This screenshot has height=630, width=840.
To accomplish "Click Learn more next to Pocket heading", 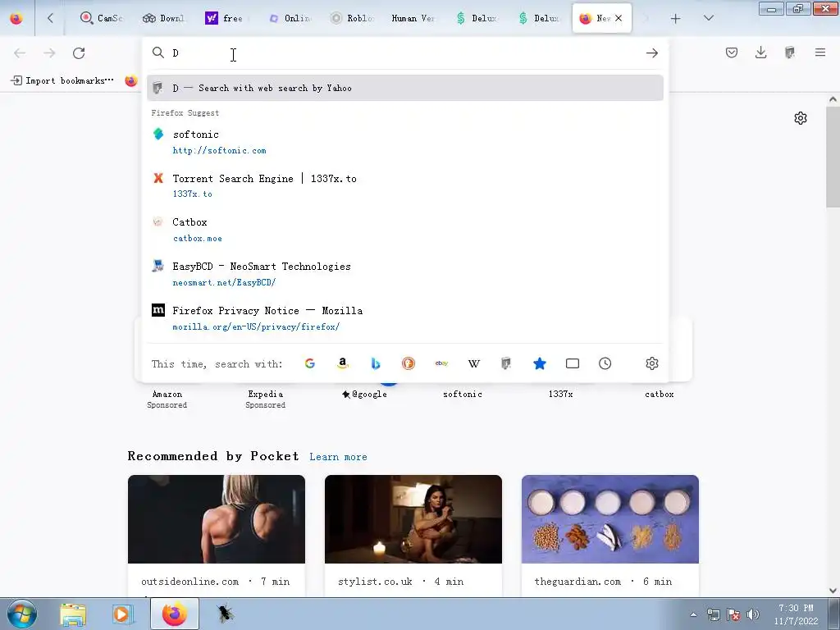I will [x=338, y=457].
